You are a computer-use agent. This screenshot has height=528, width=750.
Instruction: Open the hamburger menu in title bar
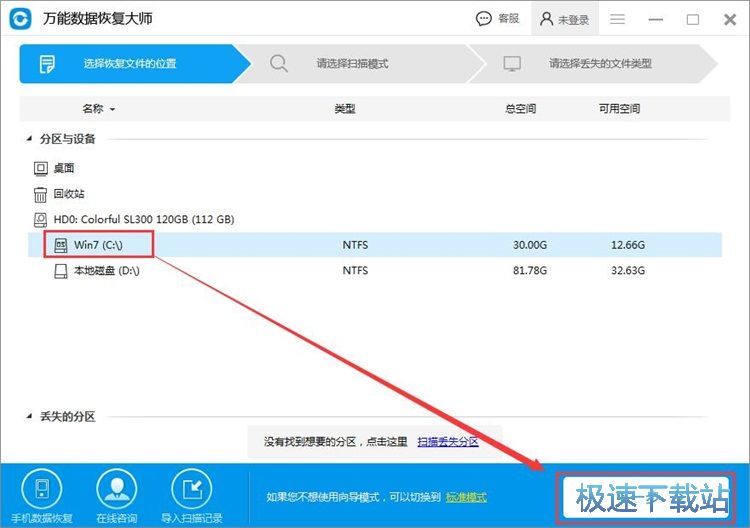[x=617, y=19]
